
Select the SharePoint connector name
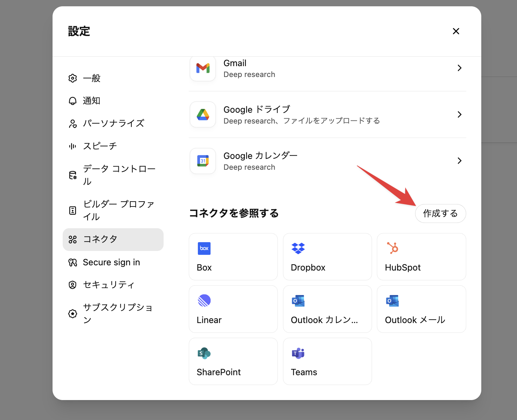coord(219,372)
